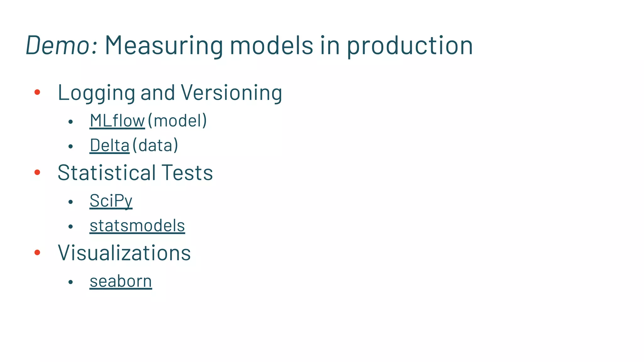The height and width of the screenshot is (362, 644).
Task: Select the "Logging and Versioning" heading
Action: tap(170, 93)
